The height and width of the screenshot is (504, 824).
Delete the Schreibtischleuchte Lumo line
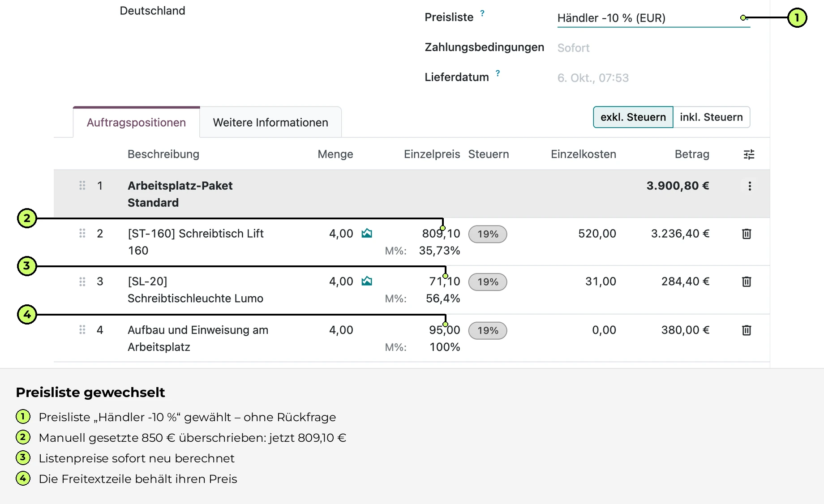click(747, 282)
